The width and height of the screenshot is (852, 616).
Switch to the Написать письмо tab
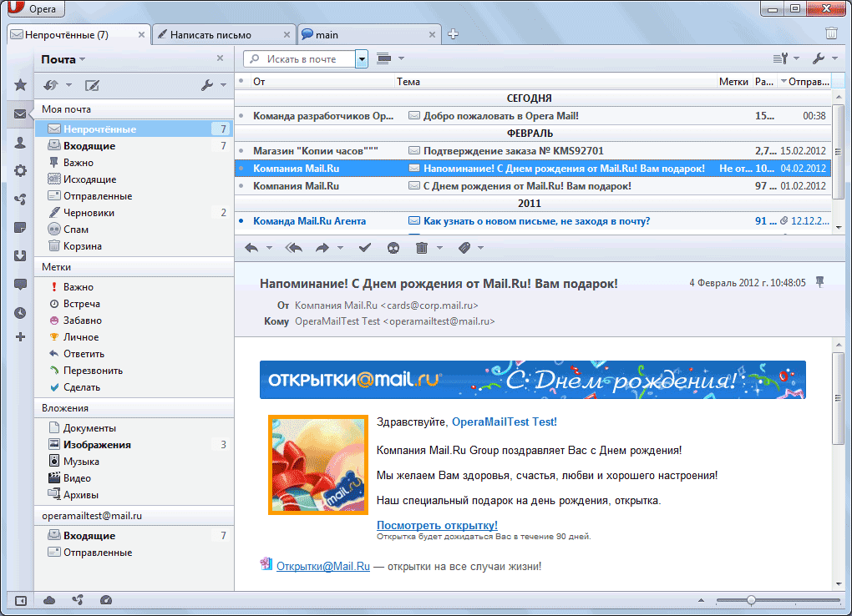click(223, 35)
